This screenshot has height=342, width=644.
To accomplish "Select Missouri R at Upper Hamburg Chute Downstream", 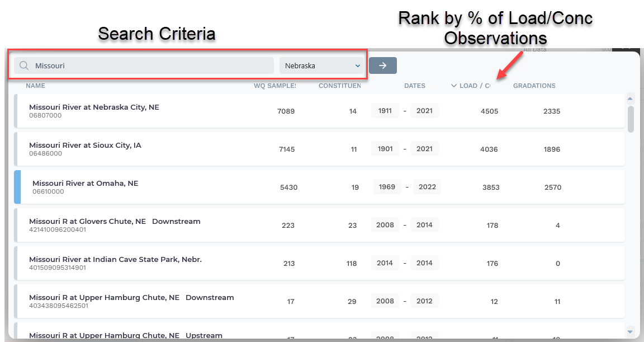I will point(131,297).
